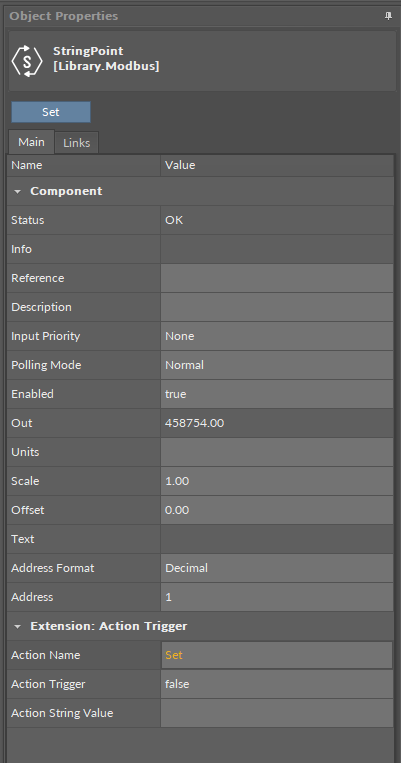This screenshot has height=763, width=401.
Task: Open the Input Priority value None
Action: [x=277, y=336]
